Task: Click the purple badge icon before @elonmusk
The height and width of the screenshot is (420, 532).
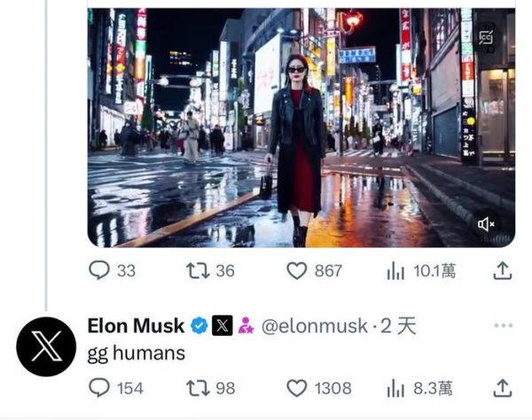Action: pos(246,326)
